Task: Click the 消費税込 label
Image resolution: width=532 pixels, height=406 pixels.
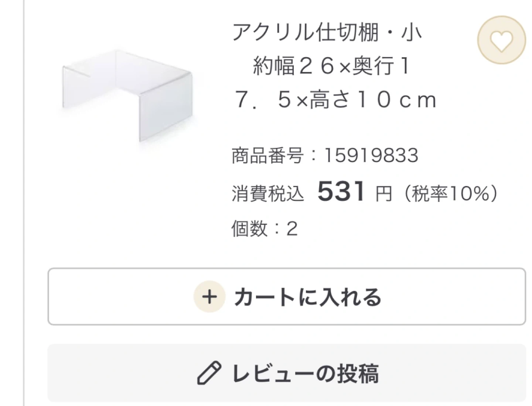Action: click(268, 193)
